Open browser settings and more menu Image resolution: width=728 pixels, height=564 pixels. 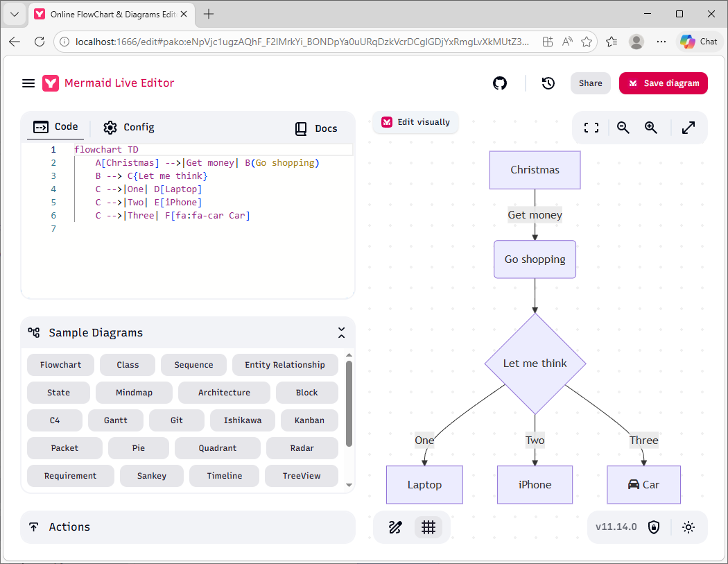tap(661, 42)
